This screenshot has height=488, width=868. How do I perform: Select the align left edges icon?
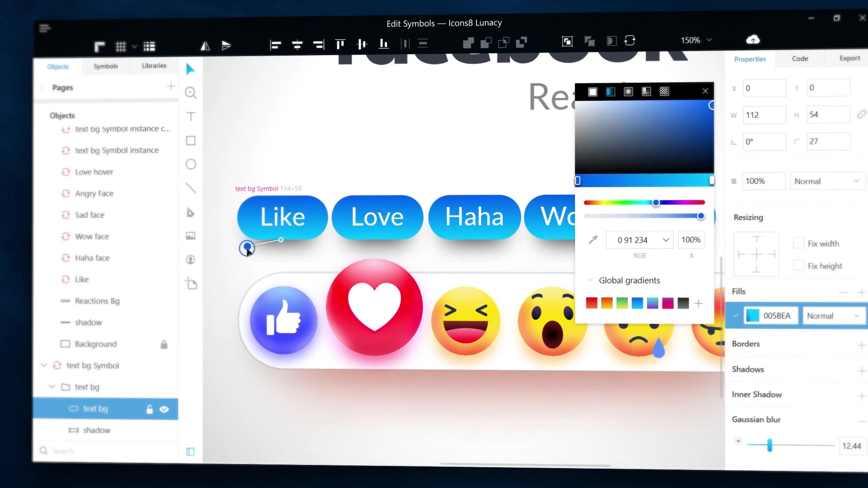275,43
